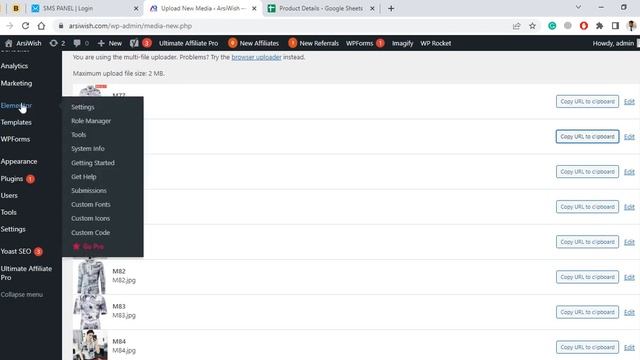The height and width of the screenshot is (360, 640).
Task: Open the updates icon showing 2
Action: [x=57, y=43]
